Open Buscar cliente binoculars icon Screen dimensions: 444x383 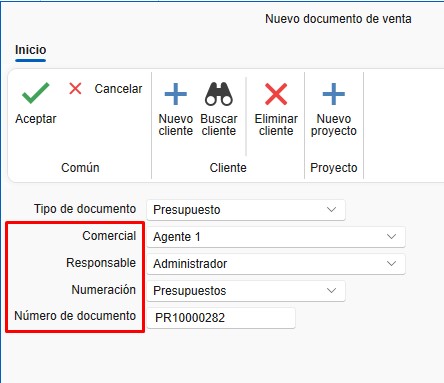(219, 94)
